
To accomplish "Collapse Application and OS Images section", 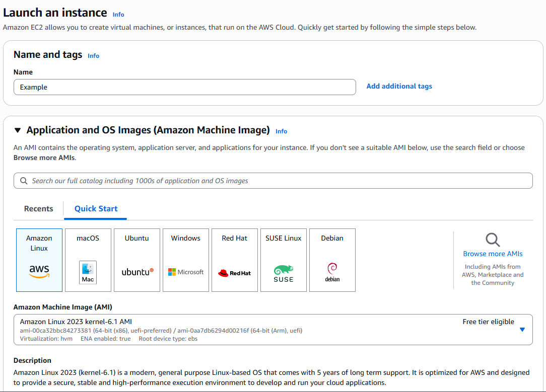I will (18, 130).
